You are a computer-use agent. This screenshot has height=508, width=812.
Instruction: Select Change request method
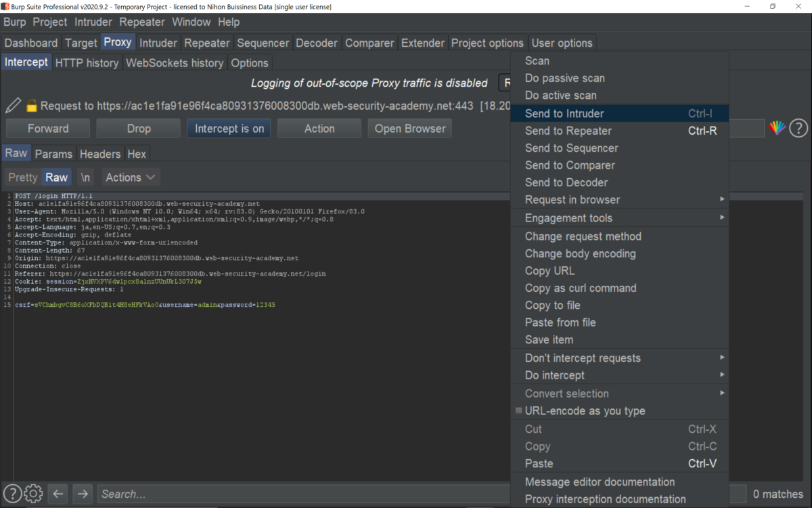(620, 236)
